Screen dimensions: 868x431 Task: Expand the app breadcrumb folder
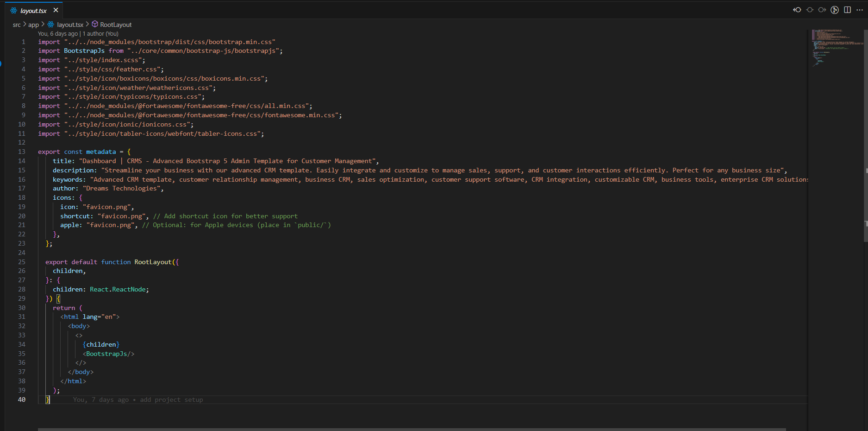(x=33, y=25)
